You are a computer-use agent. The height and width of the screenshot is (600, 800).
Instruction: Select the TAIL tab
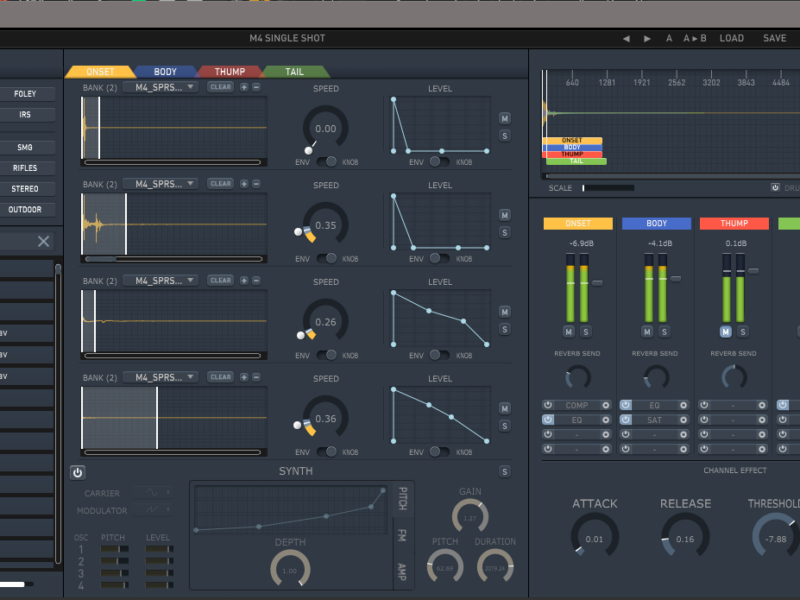[x=294, y=72]
